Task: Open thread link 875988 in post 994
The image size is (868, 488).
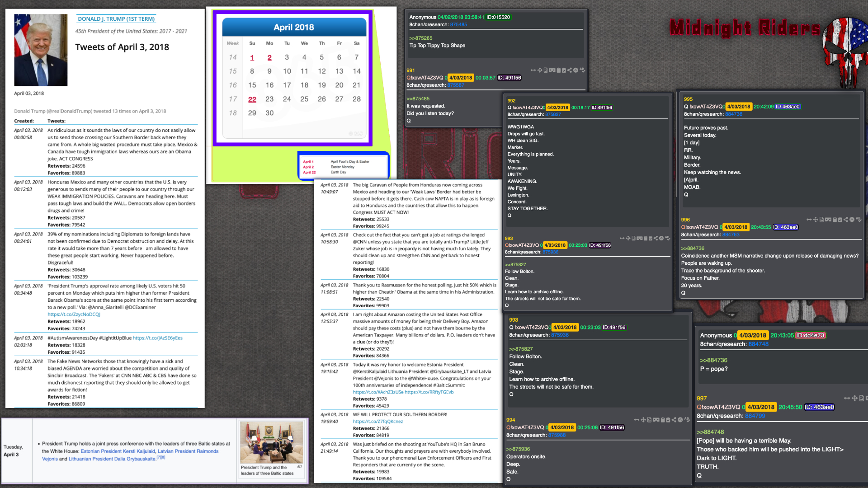Action: pos(557,435)
